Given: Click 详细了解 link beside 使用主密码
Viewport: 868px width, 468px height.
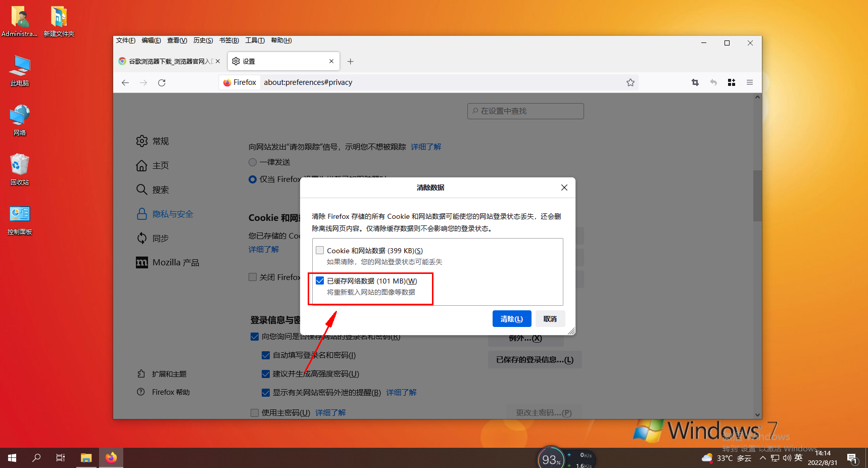Looking at the screenshot, I should (x=331, y=413).
